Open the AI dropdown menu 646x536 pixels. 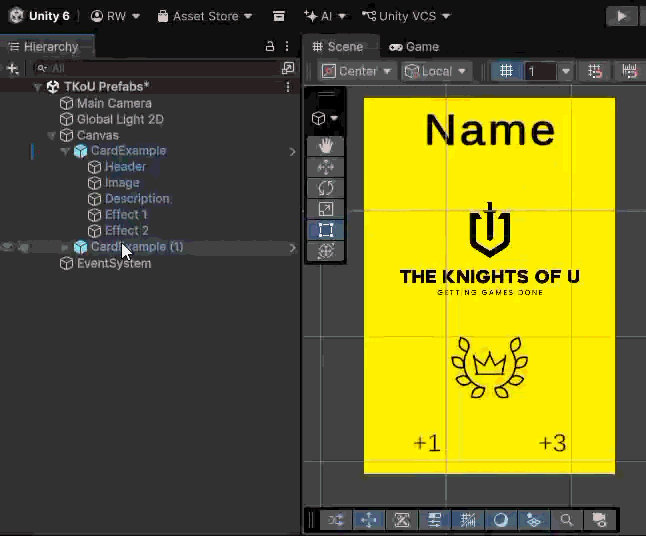(325, 16)
